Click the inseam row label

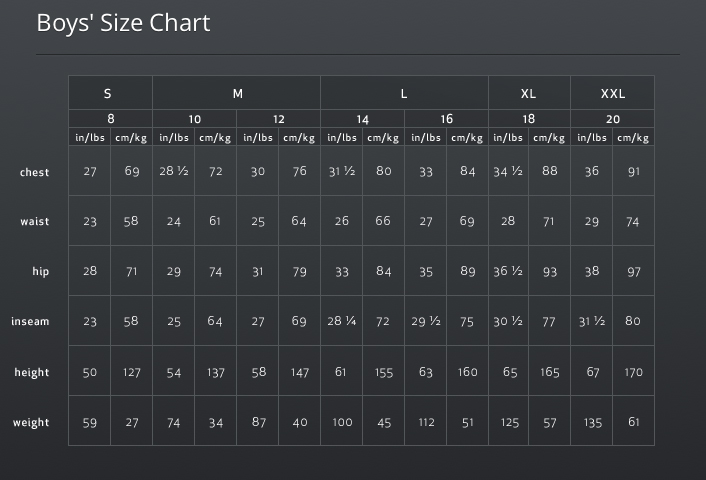[x=30, y=321]
